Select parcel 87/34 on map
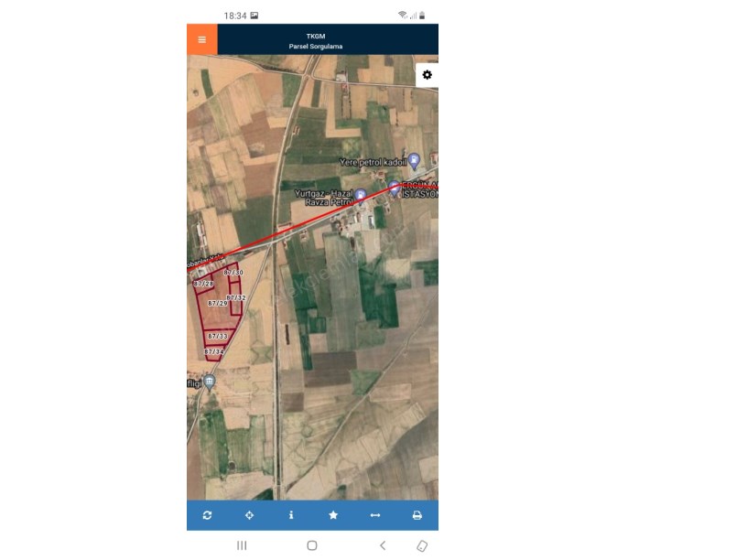 coord(214,352)
